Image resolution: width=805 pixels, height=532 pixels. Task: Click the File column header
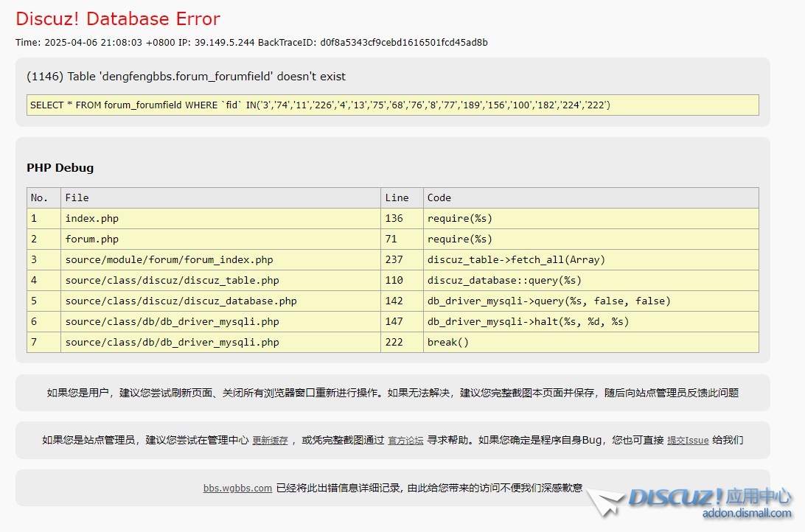[x=220, y=198]
